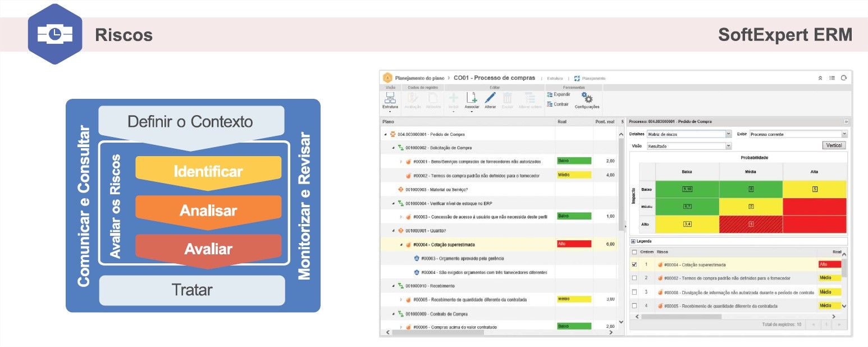
Task: Expand the #00003 Concessão de acesso node
Action: [x=401, y=217]
